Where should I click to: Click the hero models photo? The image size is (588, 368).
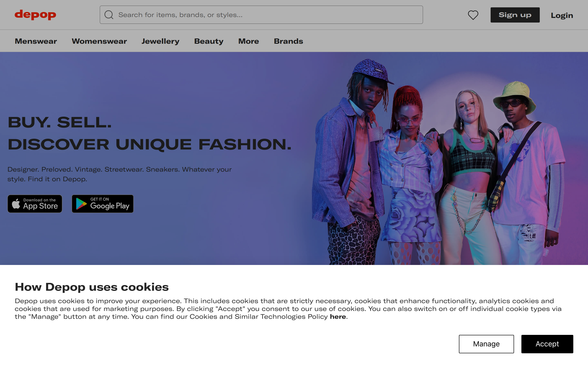point(438,162)
